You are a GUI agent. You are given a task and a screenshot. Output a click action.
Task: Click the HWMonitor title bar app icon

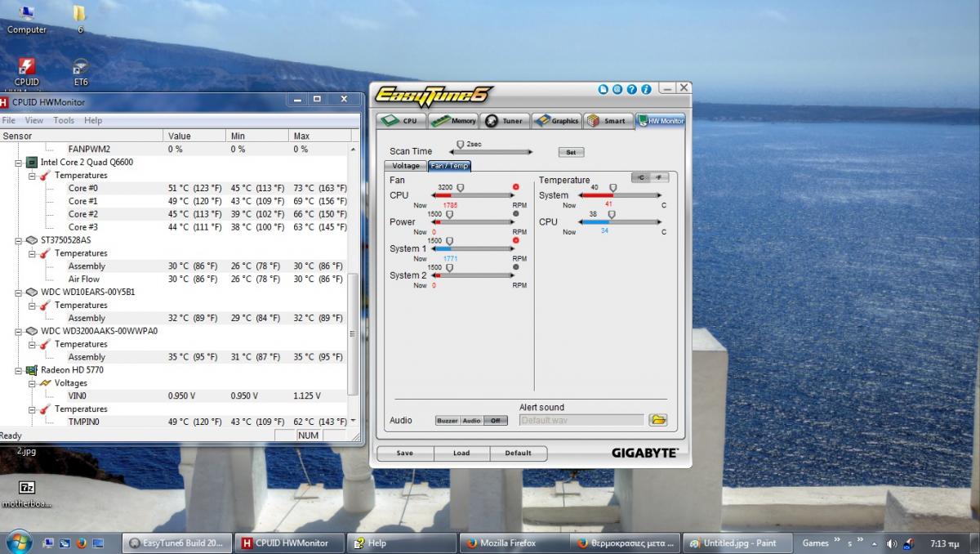[x=5, y=101]
